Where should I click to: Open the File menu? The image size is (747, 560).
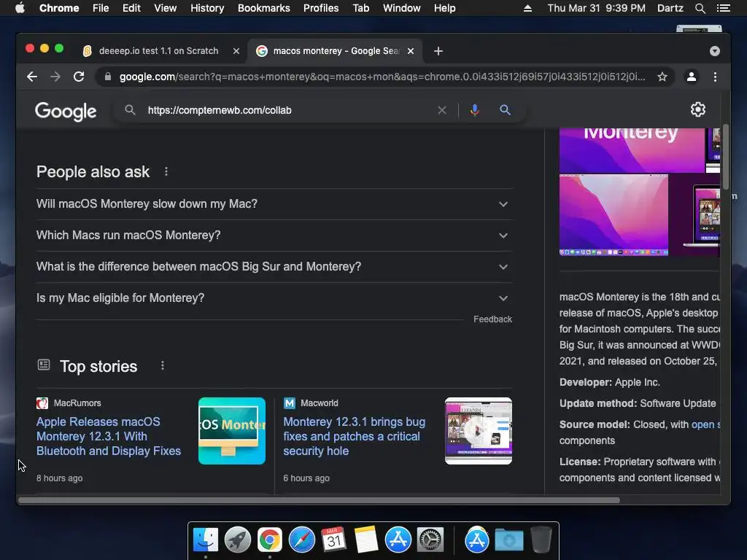(x=101, y=8)
